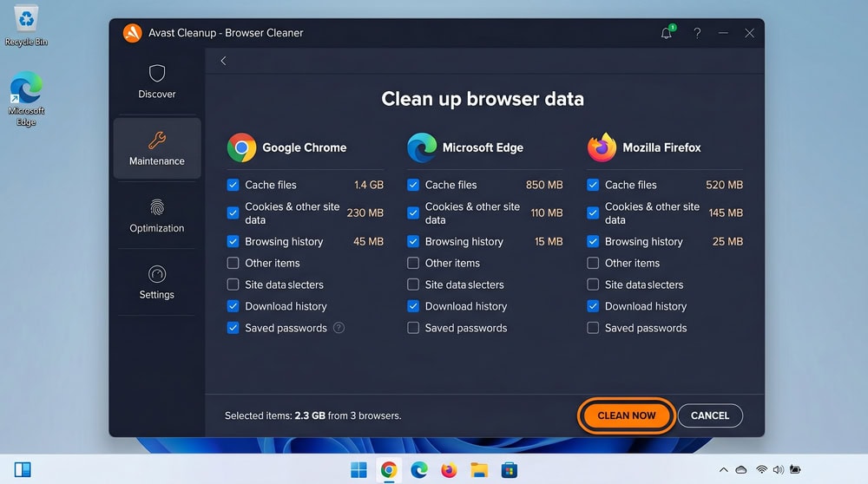Click the CANCEL button
Screen dimensions: 868x484
point(710,415)
